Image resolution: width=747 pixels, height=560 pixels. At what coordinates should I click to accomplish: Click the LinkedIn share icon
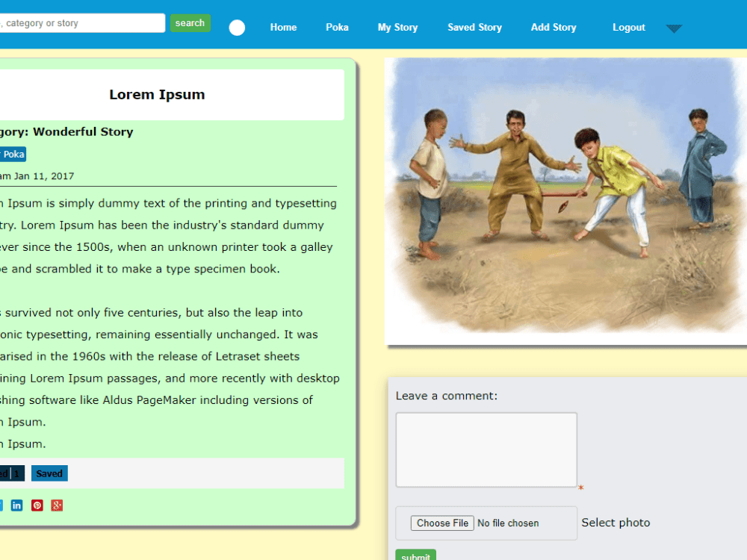click(16, 505)
